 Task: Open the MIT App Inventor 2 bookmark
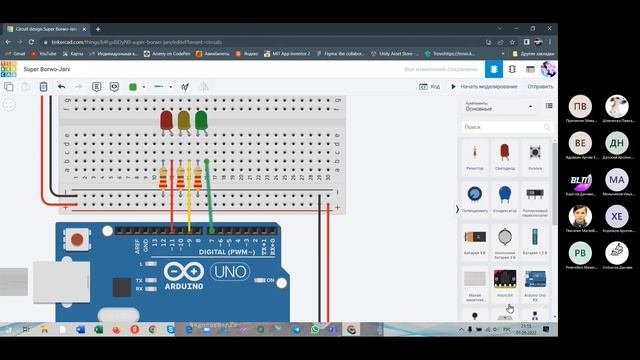(287, 53)
